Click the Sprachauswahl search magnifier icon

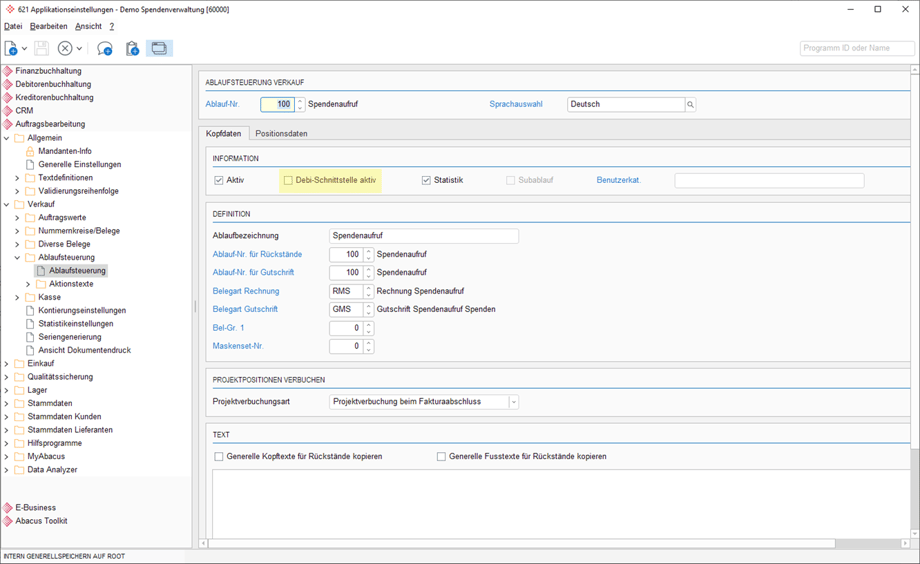691,104
